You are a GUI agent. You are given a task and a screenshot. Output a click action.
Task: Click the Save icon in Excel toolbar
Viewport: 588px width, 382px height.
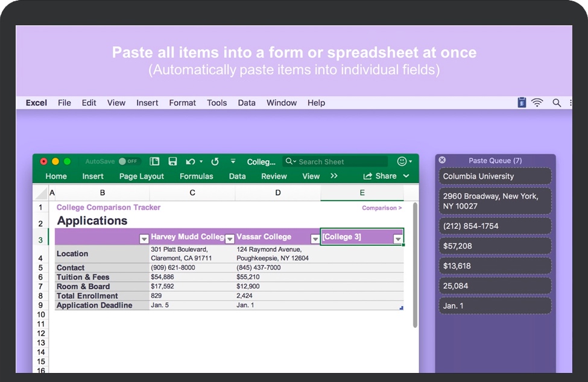click(172, 161)
